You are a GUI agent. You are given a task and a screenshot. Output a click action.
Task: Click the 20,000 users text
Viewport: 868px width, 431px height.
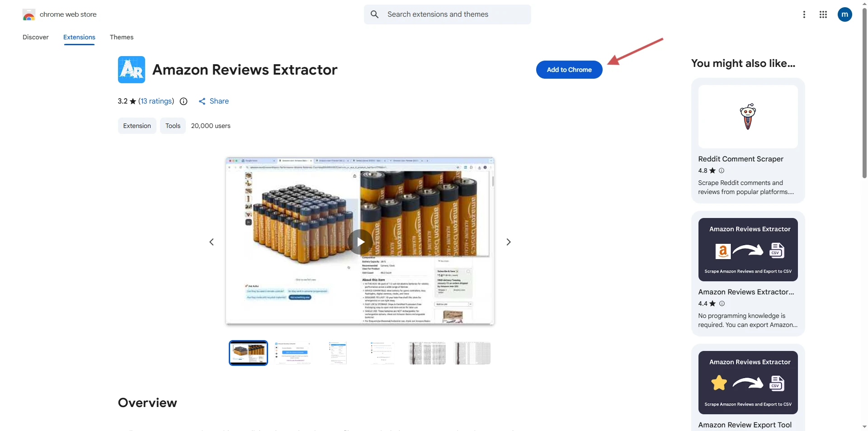(211, 126)
